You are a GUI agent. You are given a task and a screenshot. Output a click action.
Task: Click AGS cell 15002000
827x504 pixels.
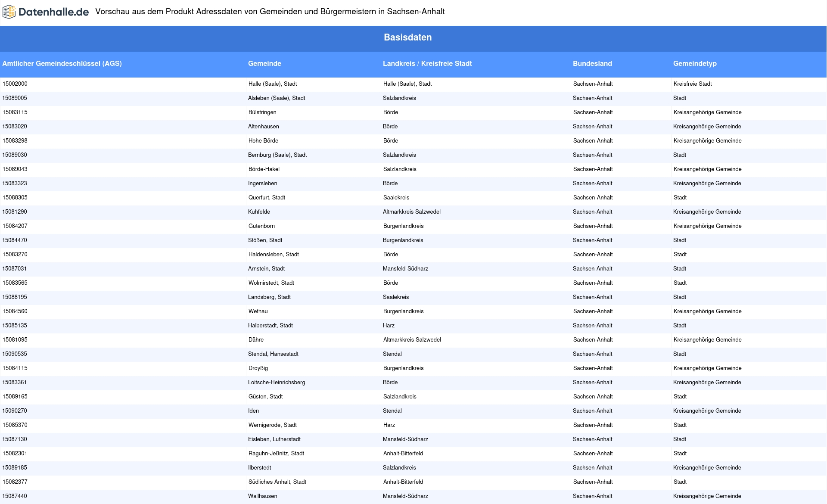(x=15, y=84)
